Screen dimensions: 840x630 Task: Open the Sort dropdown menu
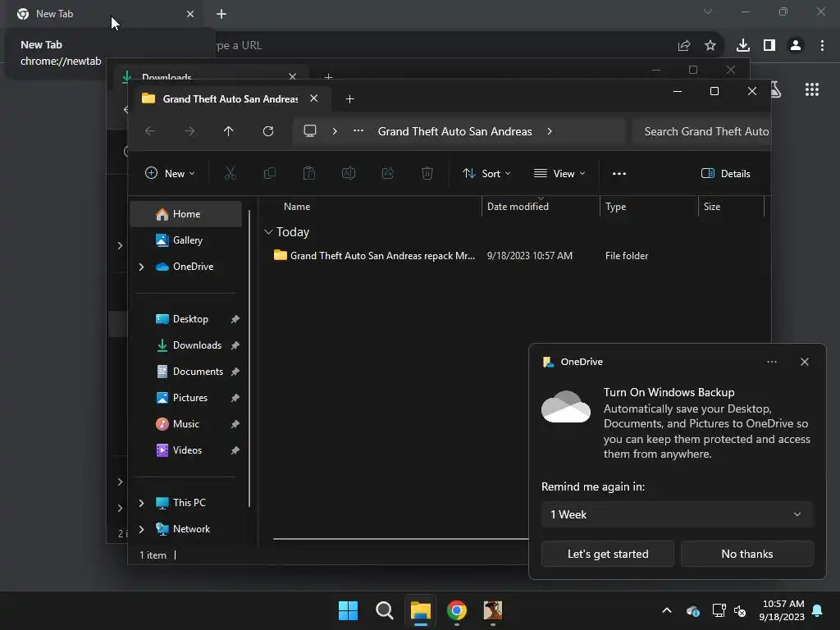[486, 174]
